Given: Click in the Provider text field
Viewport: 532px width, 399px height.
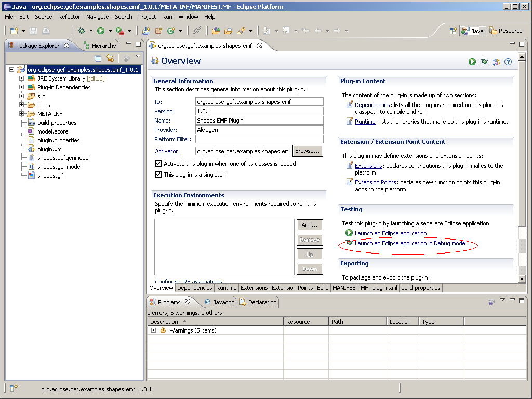Looking at the screenshot, I should click(x=259, y=130).
